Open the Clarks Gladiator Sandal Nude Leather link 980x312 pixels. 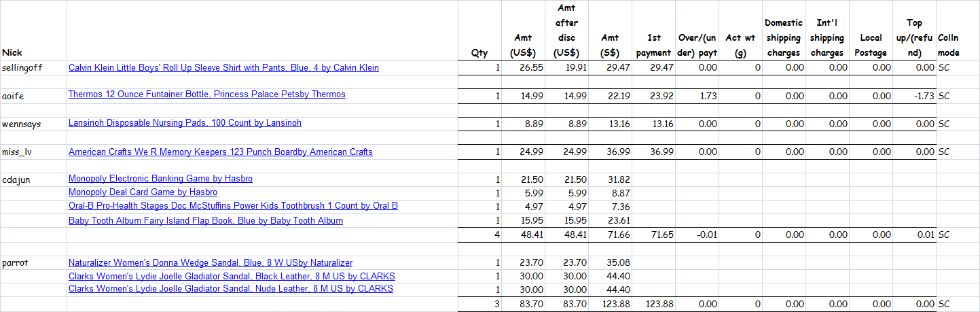tap(231, 289)
